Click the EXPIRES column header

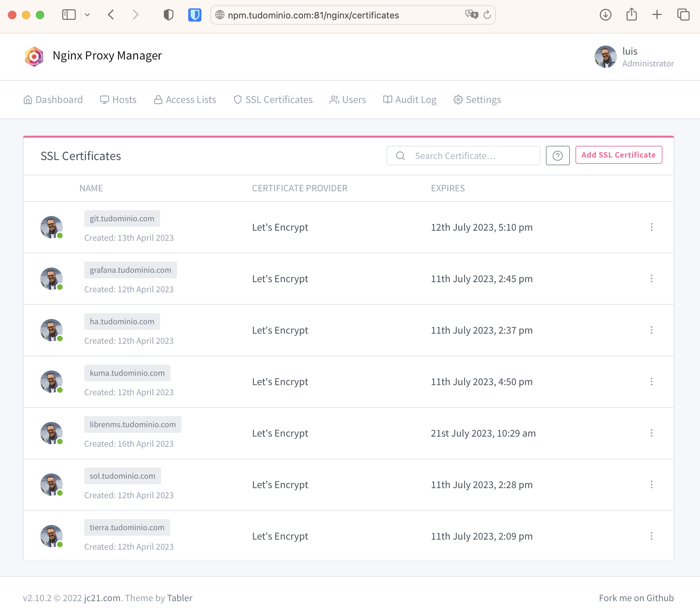448,188
